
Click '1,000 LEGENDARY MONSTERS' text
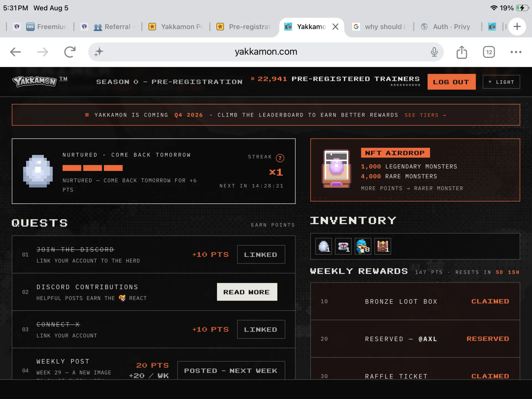point(409,166)
